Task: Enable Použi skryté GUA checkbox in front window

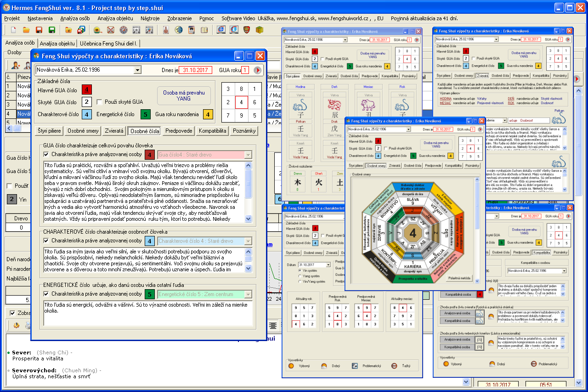Action: pos(99,102)
